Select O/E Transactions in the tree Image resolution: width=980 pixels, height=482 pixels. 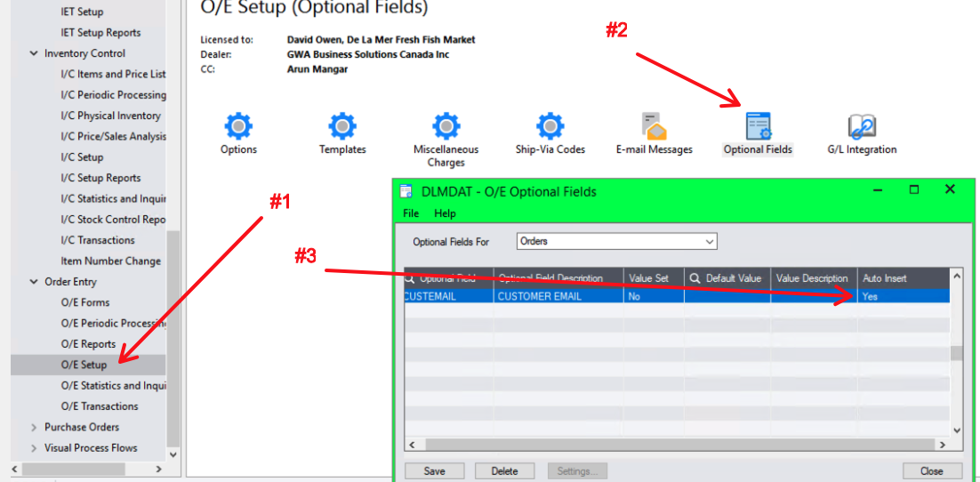[x=100, y=406]
